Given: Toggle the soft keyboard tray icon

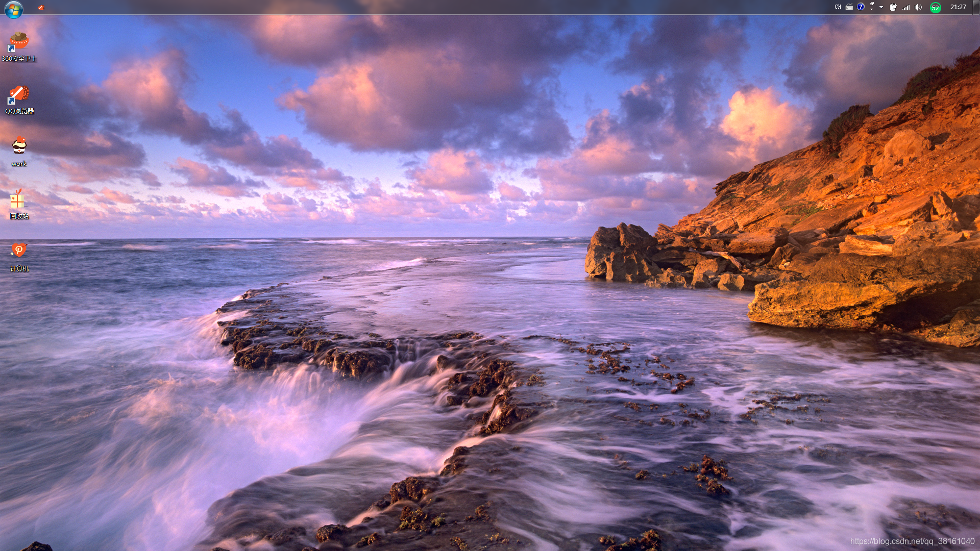Looking at the screenshot, I should point(849,7).
